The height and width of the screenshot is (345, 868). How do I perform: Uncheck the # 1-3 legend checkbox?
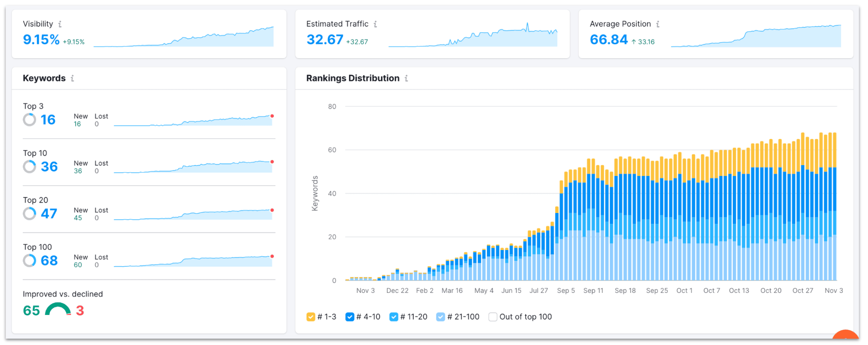tap(311, 317)
